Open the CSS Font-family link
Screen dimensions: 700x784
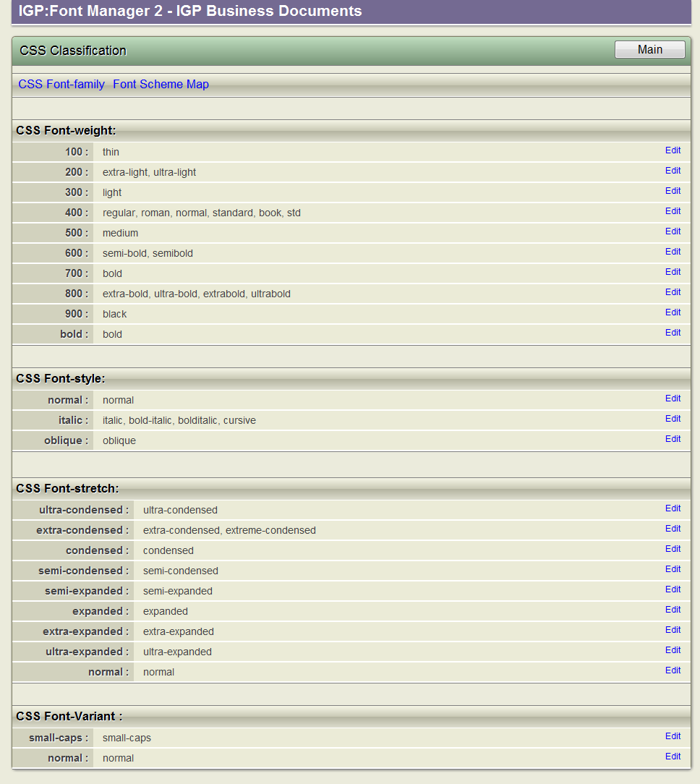tap(61, 84)
